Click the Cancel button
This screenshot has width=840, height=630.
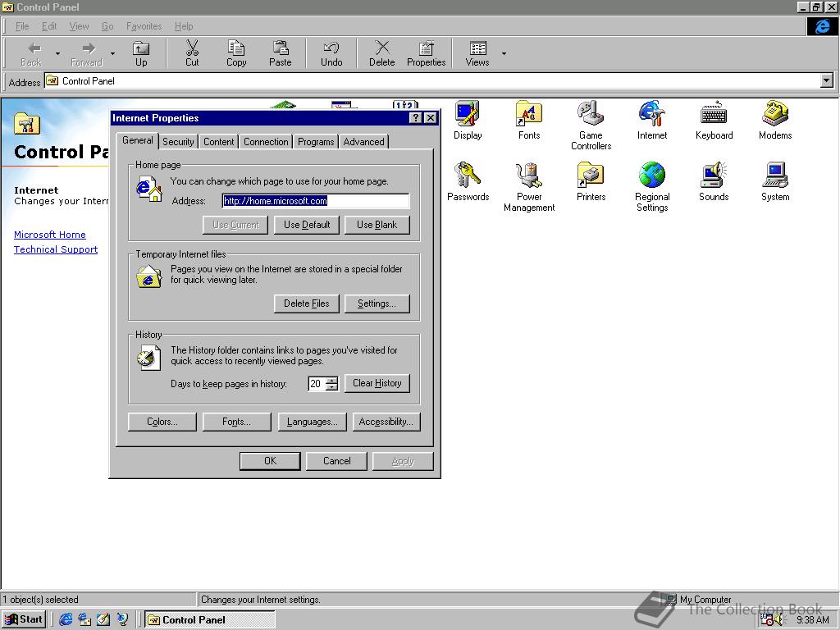click(336, 461)
